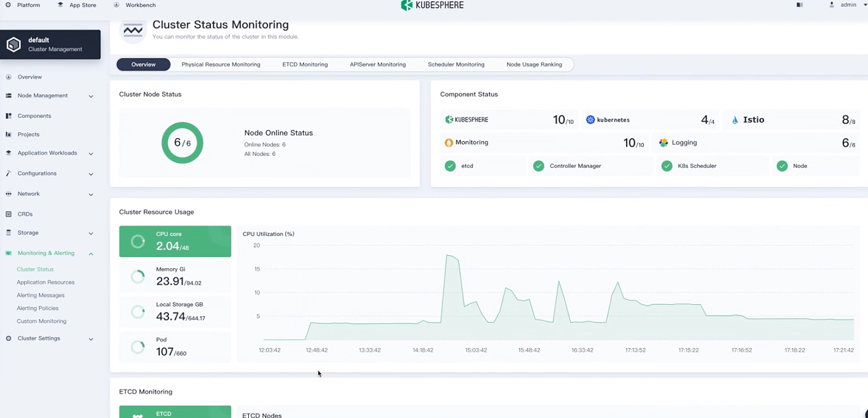
Task: Click the Configurations hammer icon
Action: tap(8, 174)
